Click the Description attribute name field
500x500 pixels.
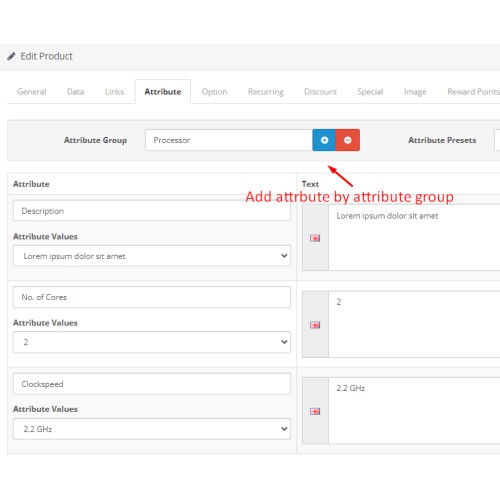point(152,211)
